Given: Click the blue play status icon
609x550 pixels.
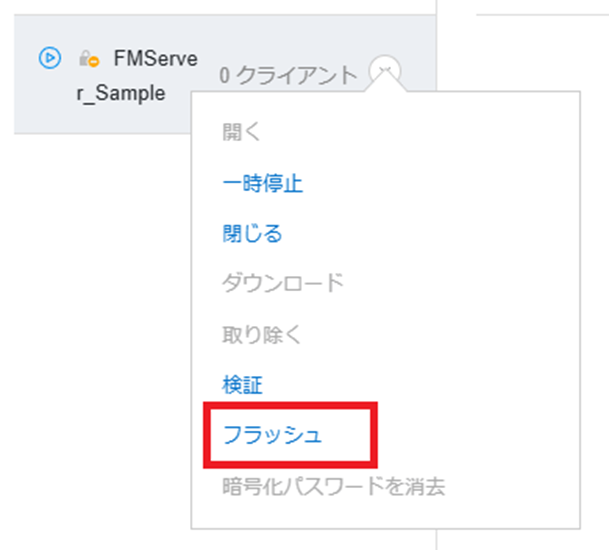Looking at the screenshot, I should click(x=50, y=58).
